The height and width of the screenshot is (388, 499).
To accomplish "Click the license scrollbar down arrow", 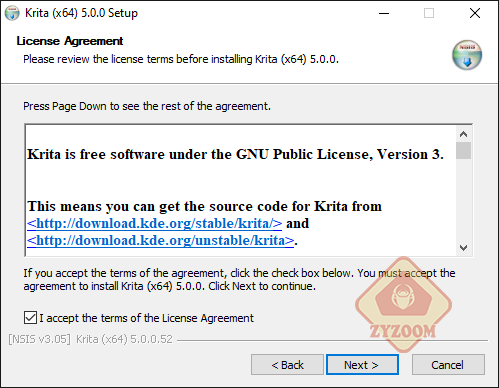I will point(463,248).
